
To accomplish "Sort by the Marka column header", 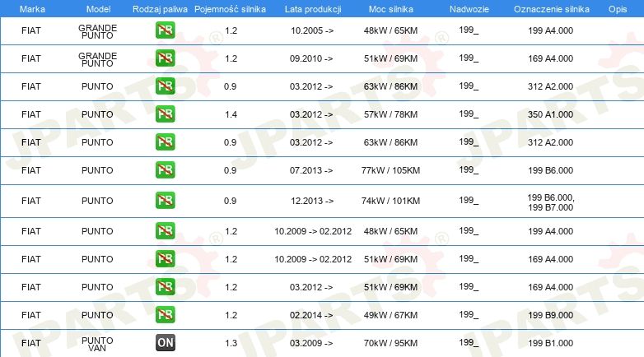I will pyautogui.click(x=32, y=9).
